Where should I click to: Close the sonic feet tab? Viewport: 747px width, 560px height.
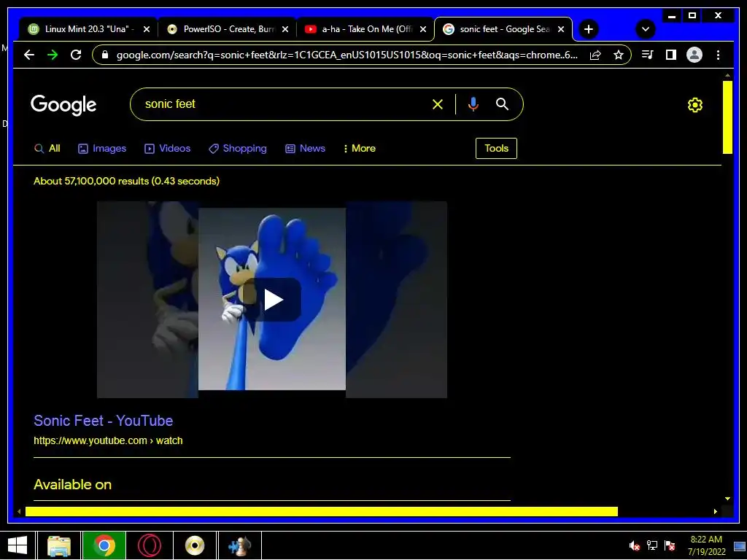click(561, 29)
